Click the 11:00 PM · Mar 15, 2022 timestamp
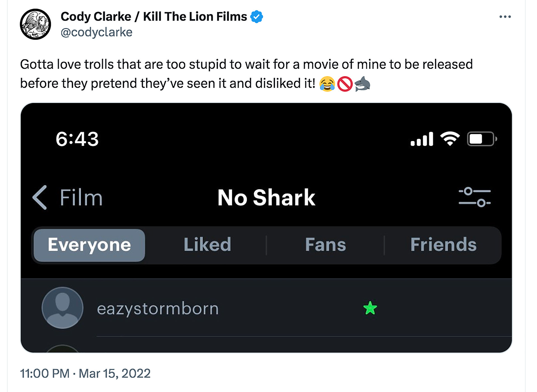Image resolution: width=537 pixels, height=392 pixels. [x=85, y=373]
